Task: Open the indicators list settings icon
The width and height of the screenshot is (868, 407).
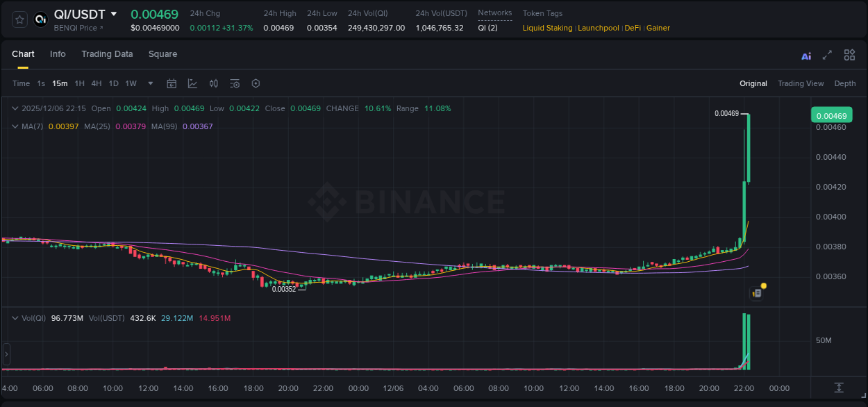Action: click(235, 83)
